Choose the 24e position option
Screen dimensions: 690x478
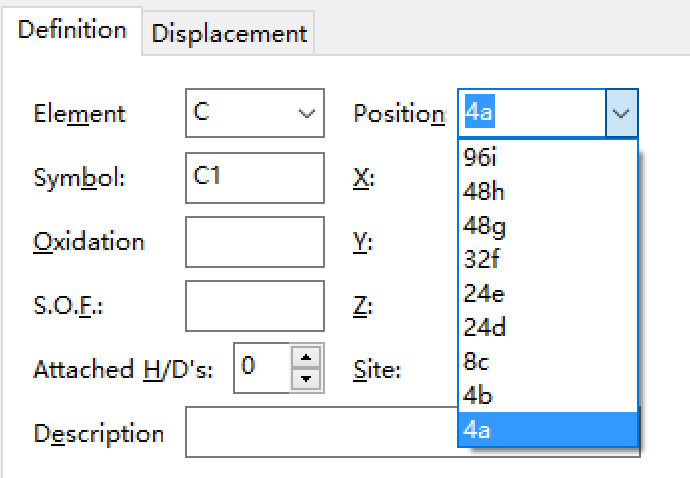pos(547,293)
